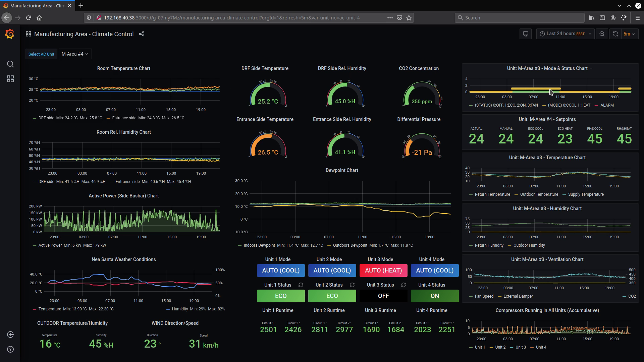Open the Dewpoint Chart panel title menu
This screenshot has width=644, height=362.
coord(341,170)
